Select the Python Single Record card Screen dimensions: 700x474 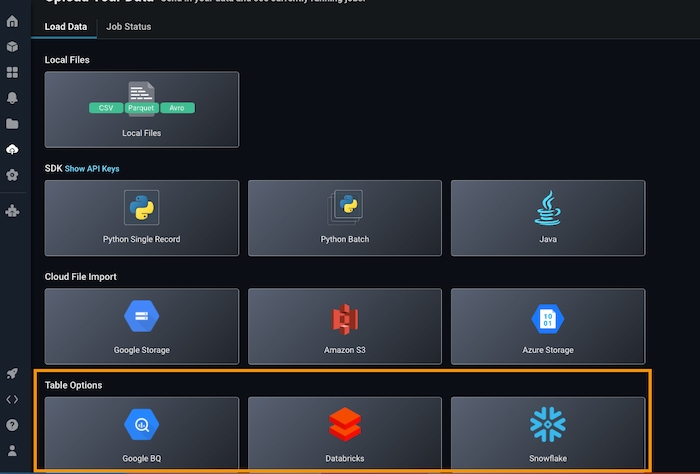tap(142, 218)
